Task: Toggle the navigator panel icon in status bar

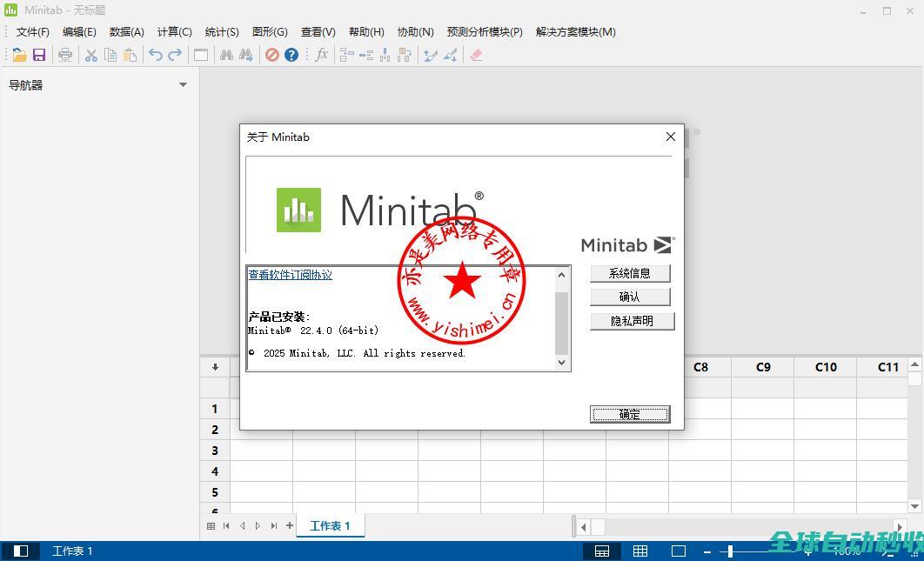Action: [21, 551]
